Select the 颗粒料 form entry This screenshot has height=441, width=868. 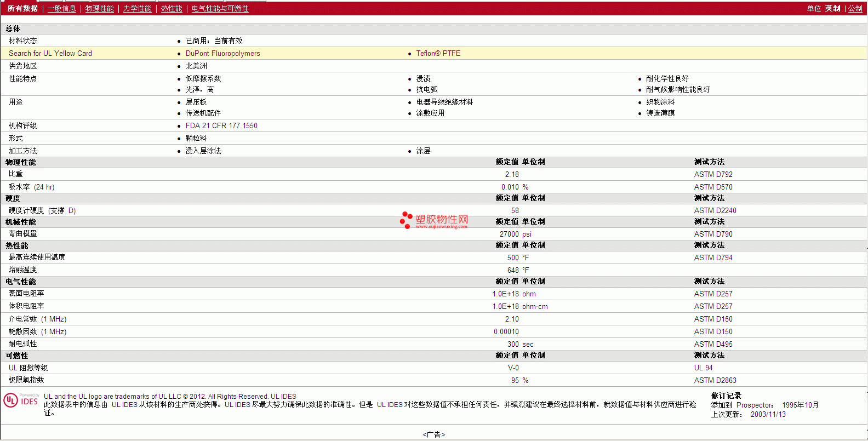pyautogui.click(x=196, y=139)
